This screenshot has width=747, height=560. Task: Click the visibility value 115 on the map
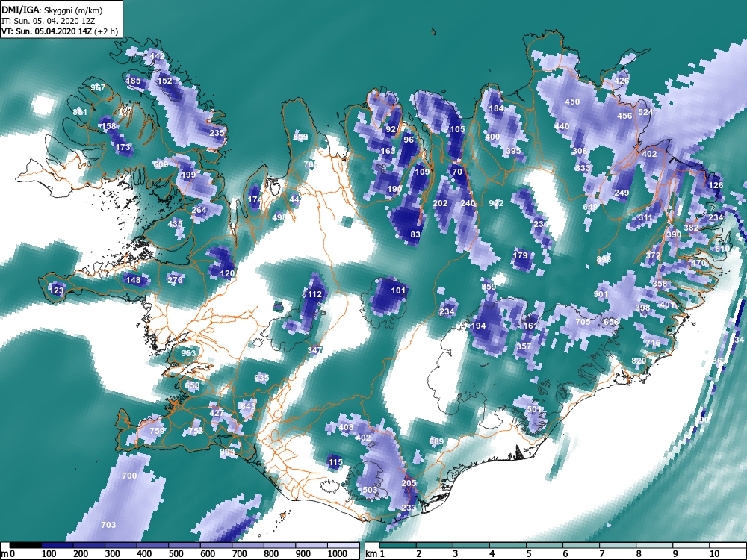[x=335, y=462]
